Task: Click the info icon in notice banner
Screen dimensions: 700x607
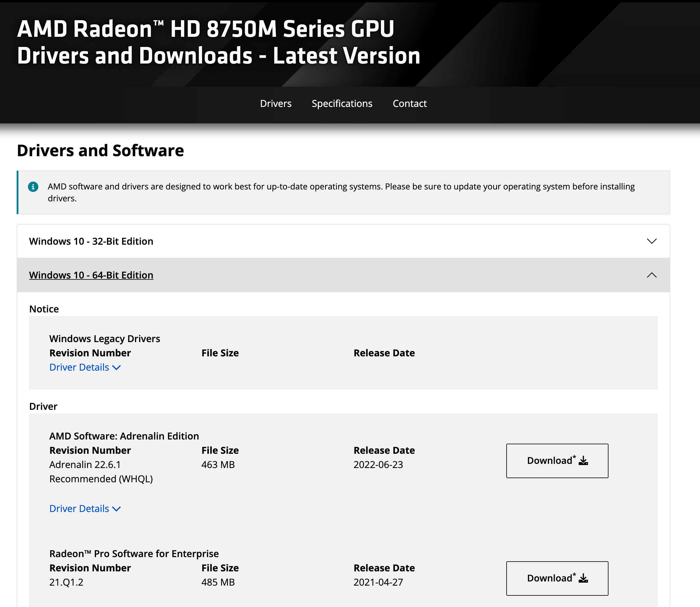Action: [33, 186]
